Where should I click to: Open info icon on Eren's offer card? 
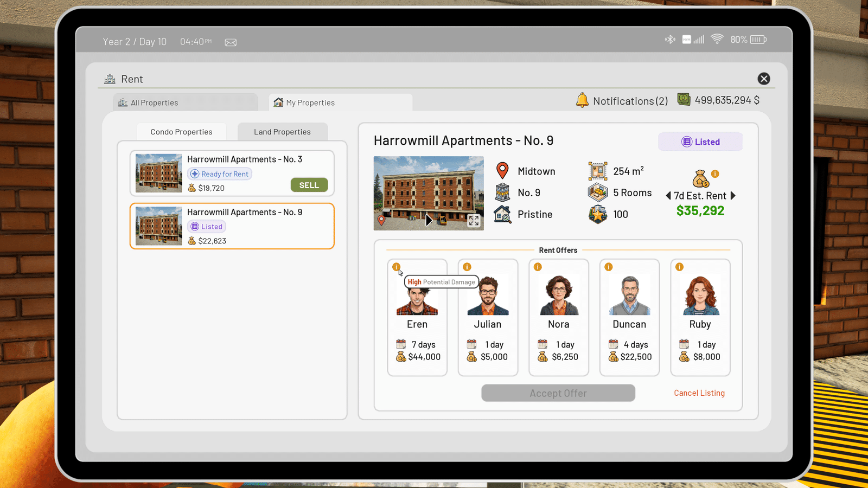tap(397, 267)
